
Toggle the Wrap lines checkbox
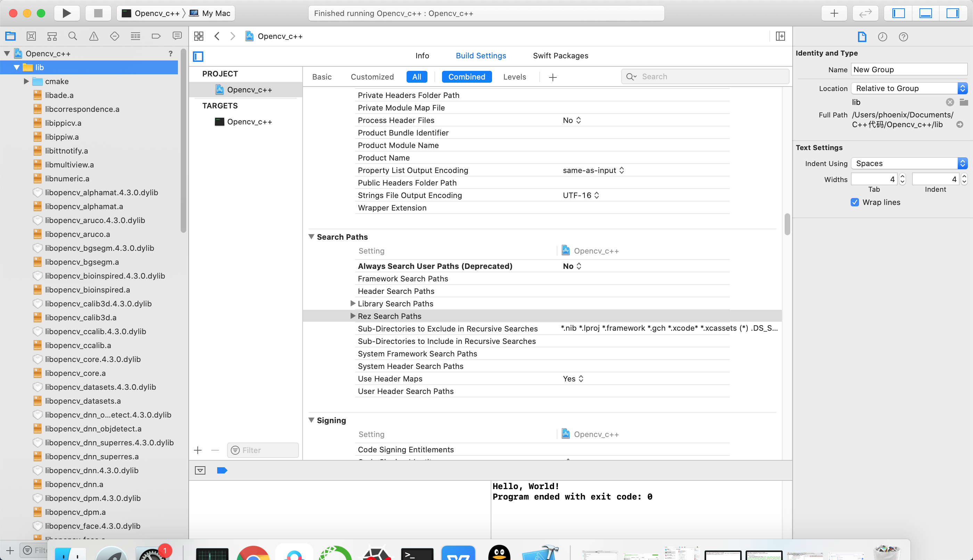coord(855,202)
